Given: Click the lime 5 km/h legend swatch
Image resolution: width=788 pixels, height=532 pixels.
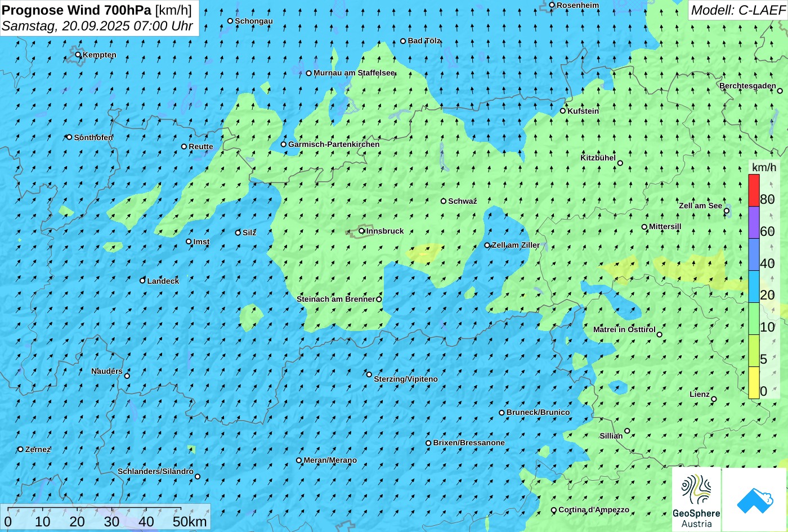Looking at the screenshot, I should point(754,351).
